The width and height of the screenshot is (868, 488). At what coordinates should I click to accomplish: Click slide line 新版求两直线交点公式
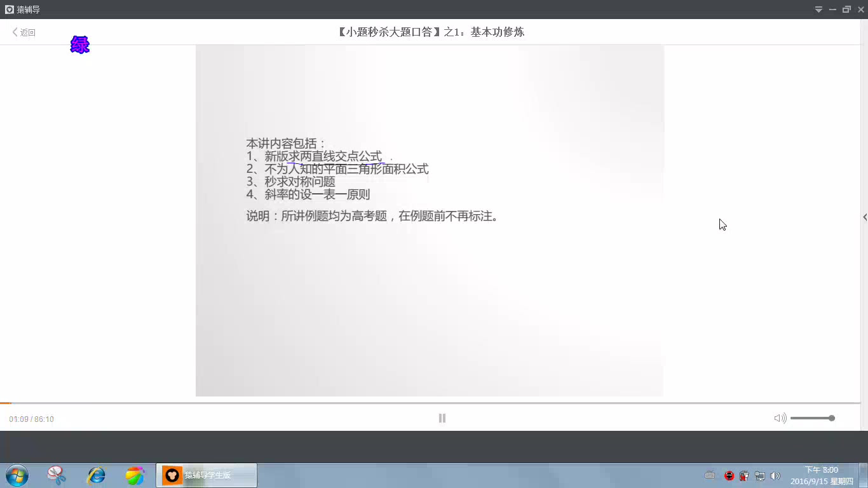pyautogui.click(x=315, y=156)
